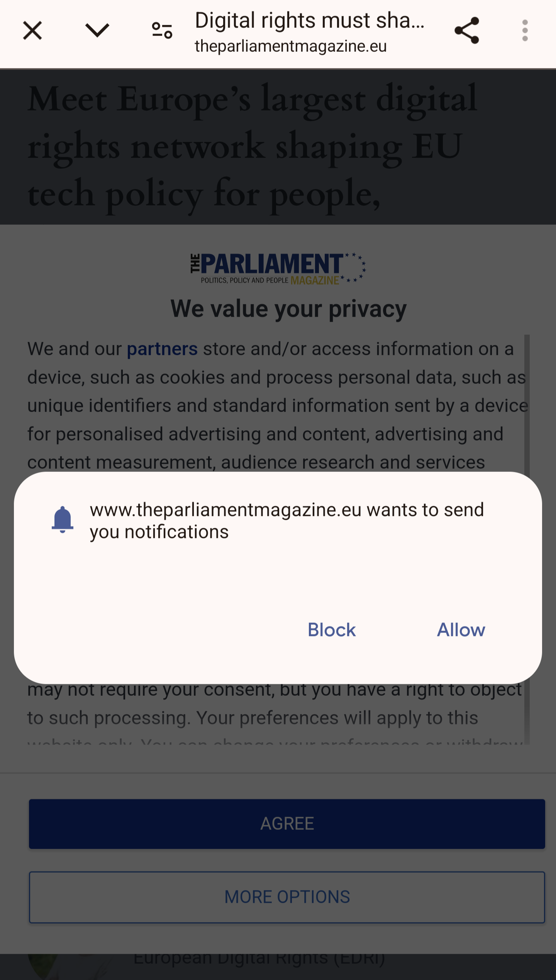Click the We value your privacy heading

point(288,309)
